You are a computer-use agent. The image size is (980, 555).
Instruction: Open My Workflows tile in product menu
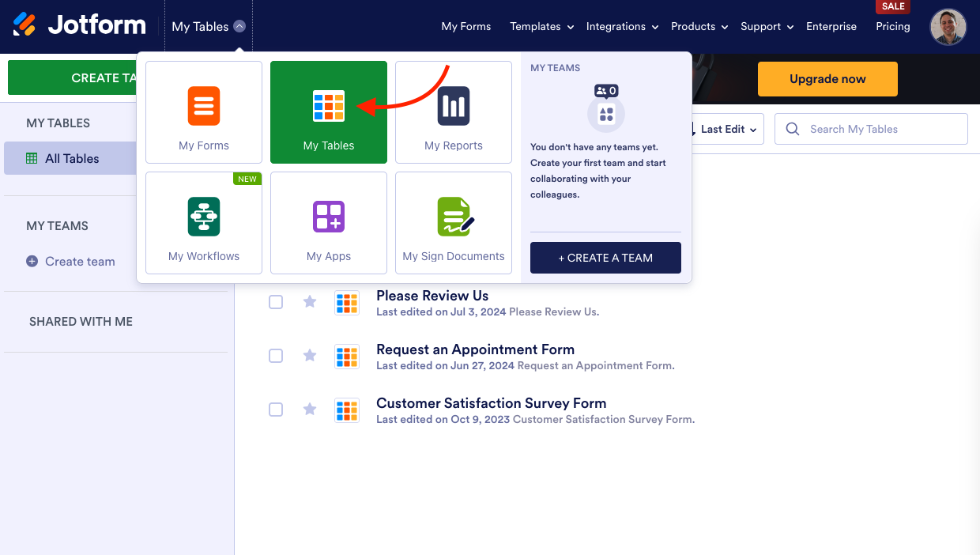coord(204,223)
